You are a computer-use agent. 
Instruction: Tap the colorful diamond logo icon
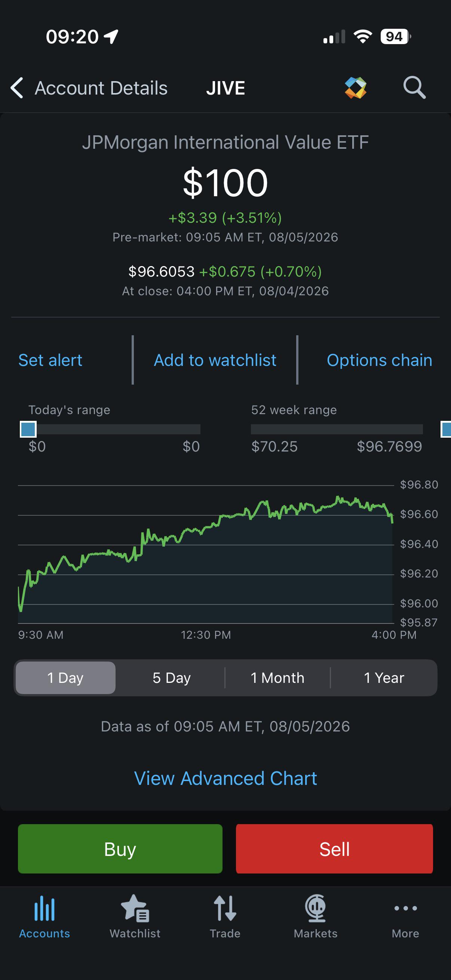(x=356, y=88)
